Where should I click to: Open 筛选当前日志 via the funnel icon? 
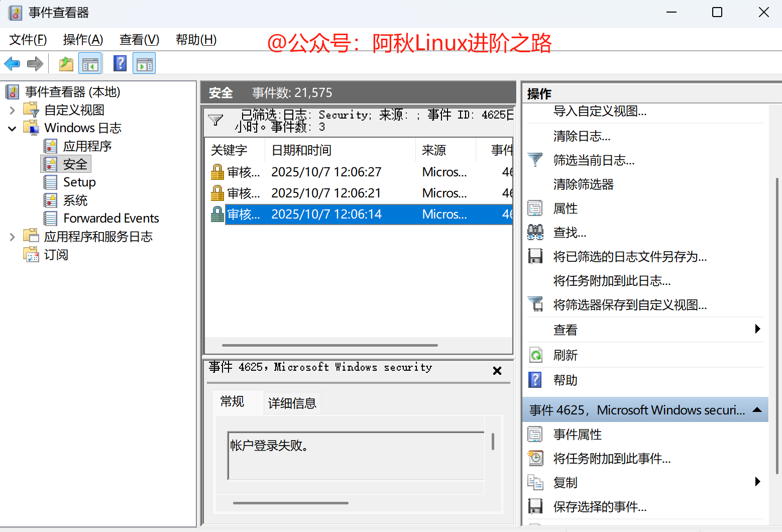click(x=535, y=159)
